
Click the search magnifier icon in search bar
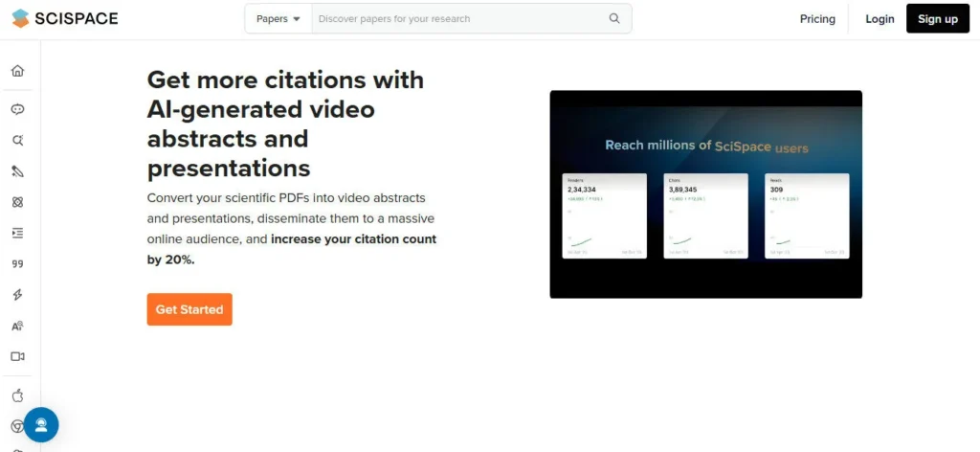614,19
